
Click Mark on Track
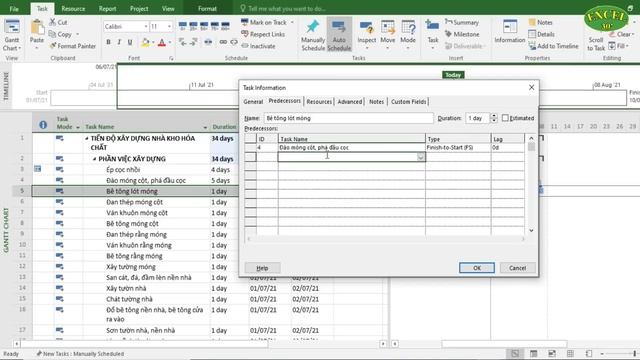pos(264,22)
